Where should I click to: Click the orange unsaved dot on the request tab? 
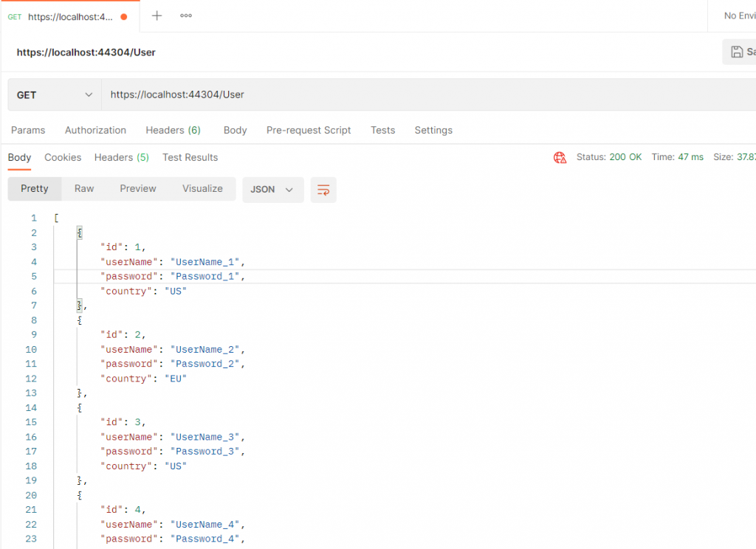pos(123,16)
